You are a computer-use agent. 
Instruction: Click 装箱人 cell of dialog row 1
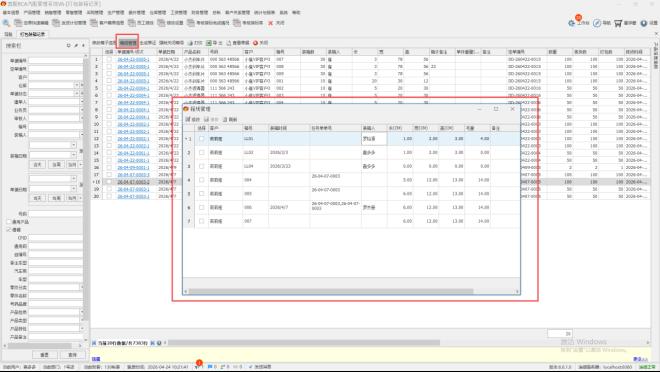(374, 139)
